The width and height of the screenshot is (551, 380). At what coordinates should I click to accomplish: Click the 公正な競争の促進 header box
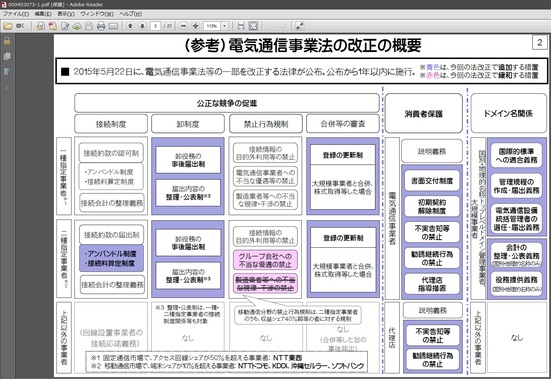pos(227,103)
